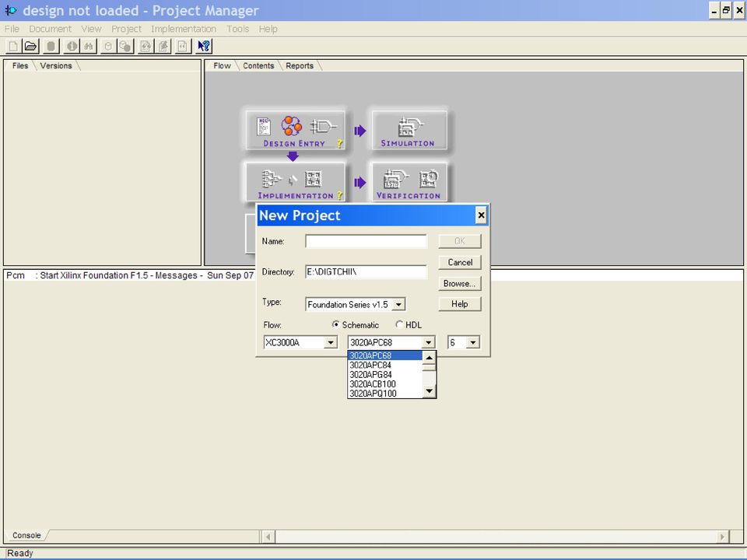Screen dimensions: 747x560
Task: Click the state editor orange circles icon
Action: pyautogui.click(x=291, y=126)
